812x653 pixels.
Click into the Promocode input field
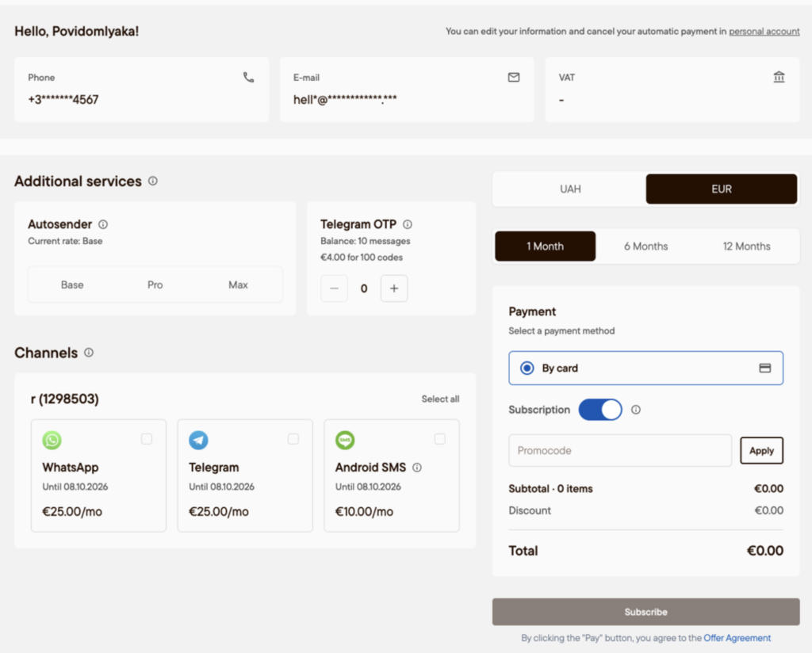[620, 451]
